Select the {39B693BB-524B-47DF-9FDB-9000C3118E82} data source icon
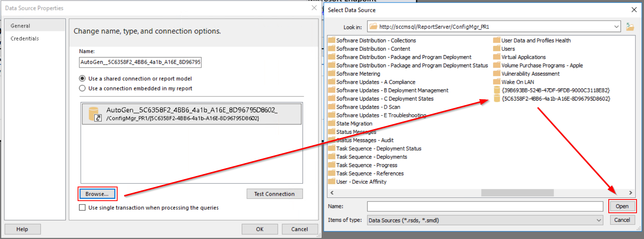 (x=497, y=90)
